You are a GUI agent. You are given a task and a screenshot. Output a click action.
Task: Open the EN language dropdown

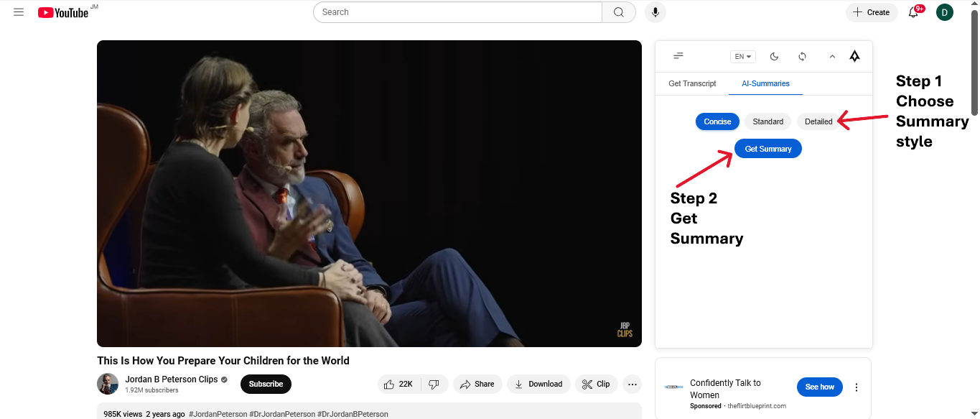(x=743, y=57)
